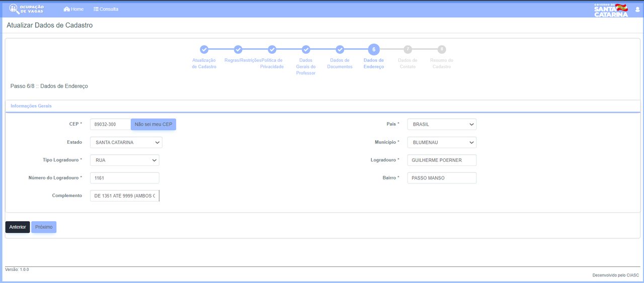Click the Não sei meu CEP button
This screenshot has height=283, width=644.
click(x=153, y=124)
